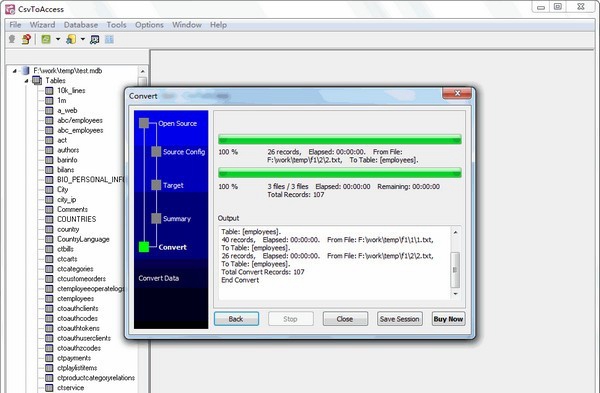Click the session monitor toolbar icon
This screenshot has width=600, height=393.
point(95,39)
